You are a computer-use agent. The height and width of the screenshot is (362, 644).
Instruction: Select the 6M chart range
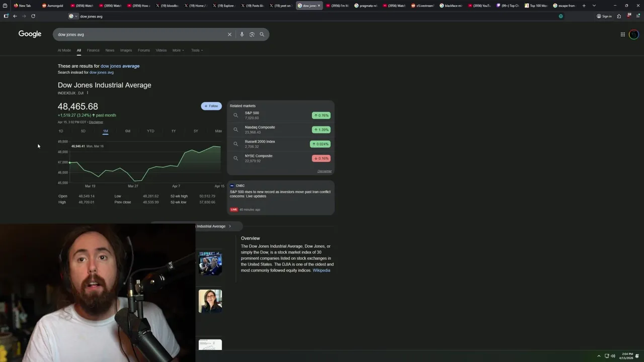coord(128,131)
